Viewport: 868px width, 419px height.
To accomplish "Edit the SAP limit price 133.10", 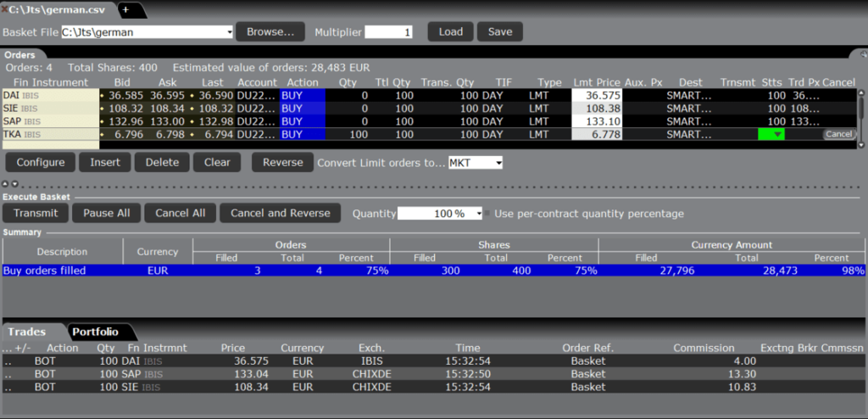I will point(596,120).
